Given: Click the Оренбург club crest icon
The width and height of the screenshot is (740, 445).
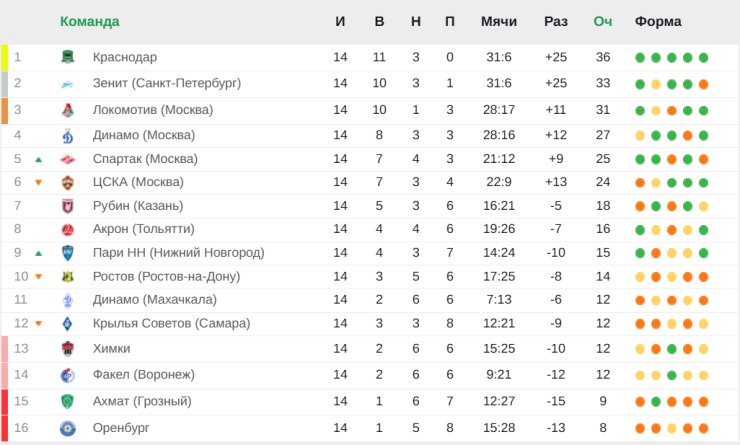Looking at the screenshot, I should (67, 428).
